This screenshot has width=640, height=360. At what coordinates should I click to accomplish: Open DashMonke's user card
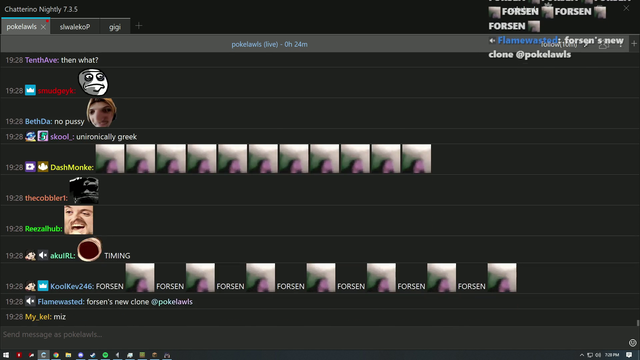(x=71, y=167)
